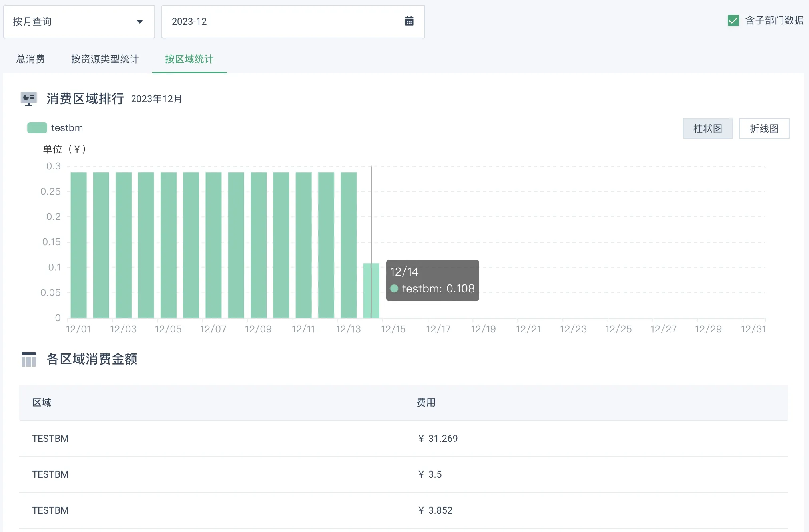Click the green dot in the tooltip
Viewport: 809px width, 532px height.
[x=394, y=288]
